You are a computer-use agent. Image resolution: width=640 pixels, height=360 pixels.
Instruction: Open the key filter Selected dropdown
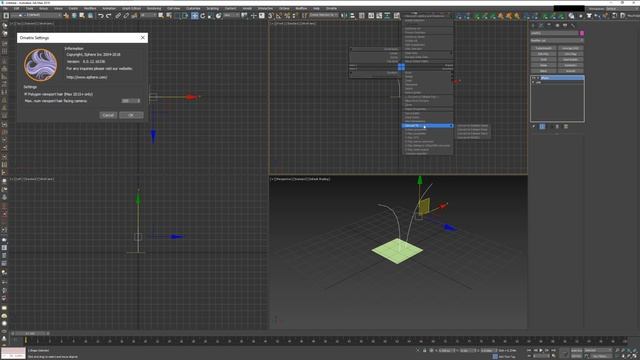pos(597,350)
